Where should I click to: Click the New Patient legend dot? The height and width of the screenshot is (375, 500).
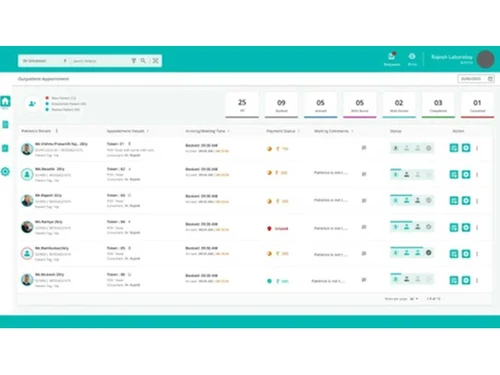tap(47, 98)
